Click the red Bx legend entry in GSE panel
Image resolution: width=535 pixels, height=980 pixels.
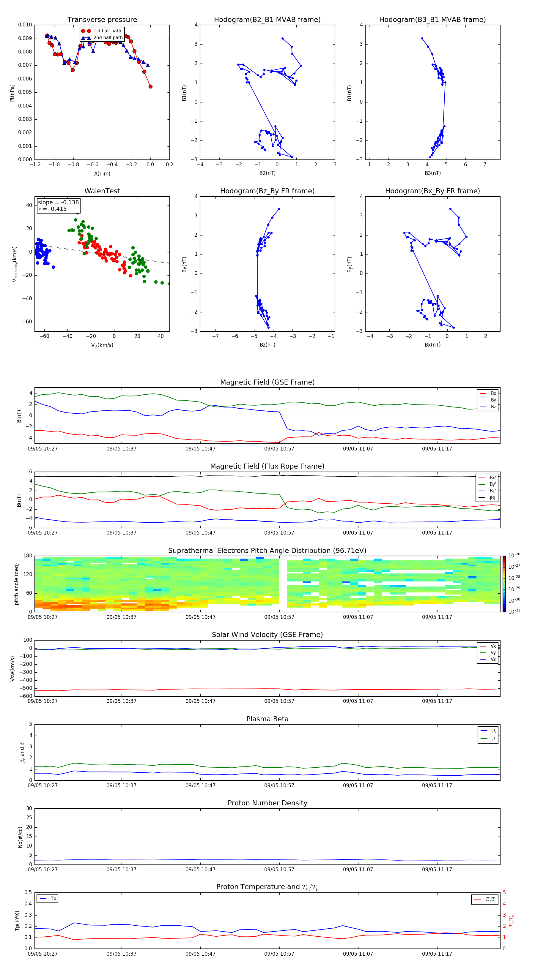(x=488, y=393)
